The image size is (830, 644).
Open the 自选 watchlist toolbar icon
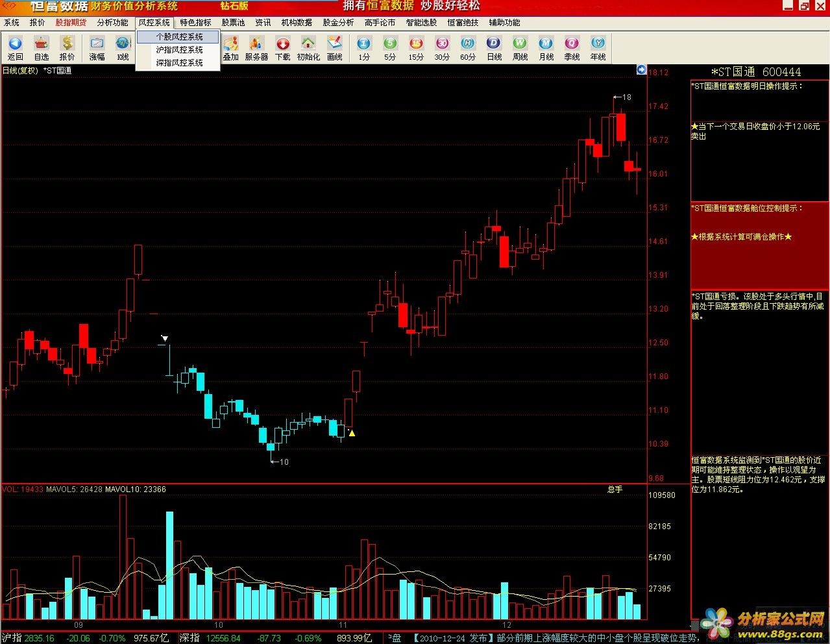tap(41, 49)
